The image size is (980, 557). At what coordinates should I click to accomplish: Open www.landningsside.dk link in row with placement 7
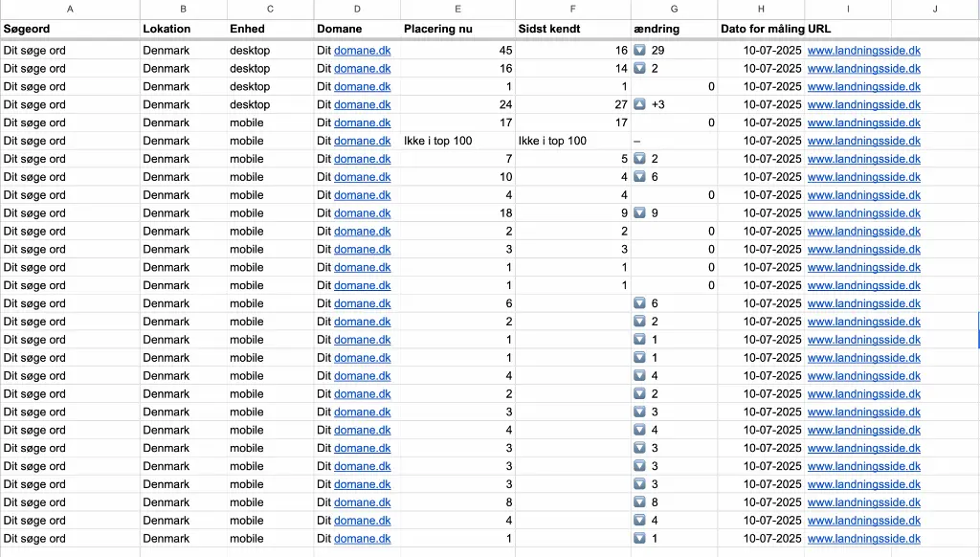(x=864, y=159)
